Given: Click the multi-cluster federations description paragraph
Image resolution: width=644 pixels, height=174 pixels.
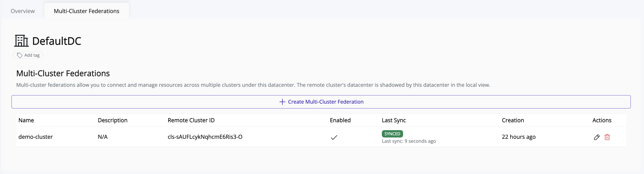Looking at the screenshot, I should (x=253, y=85).
